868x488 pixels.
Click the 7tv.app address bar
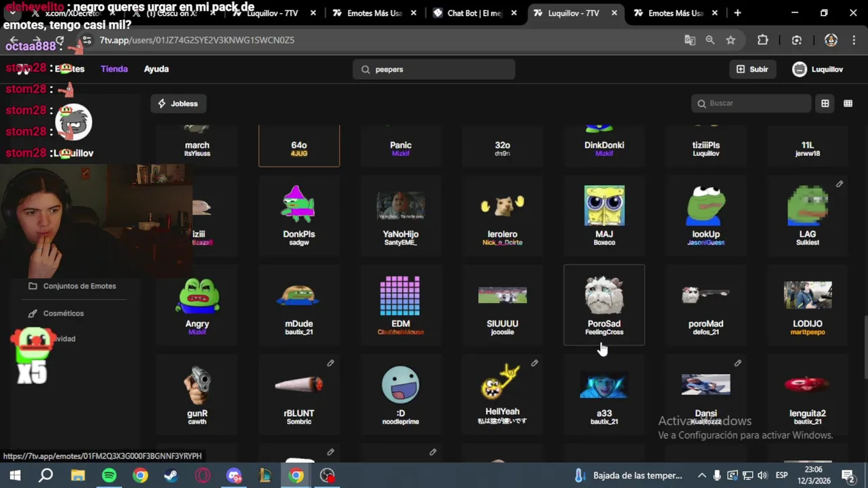380,40
